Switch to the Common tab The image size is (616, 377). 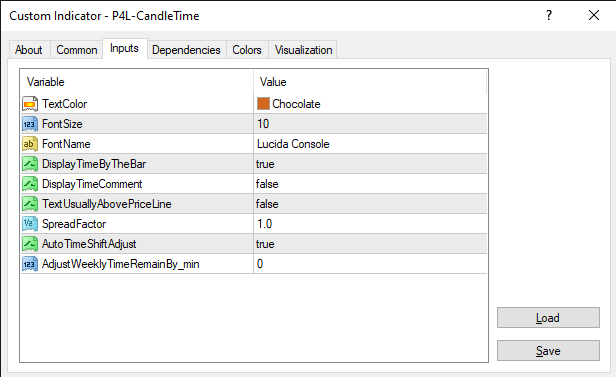pos(77,50)
